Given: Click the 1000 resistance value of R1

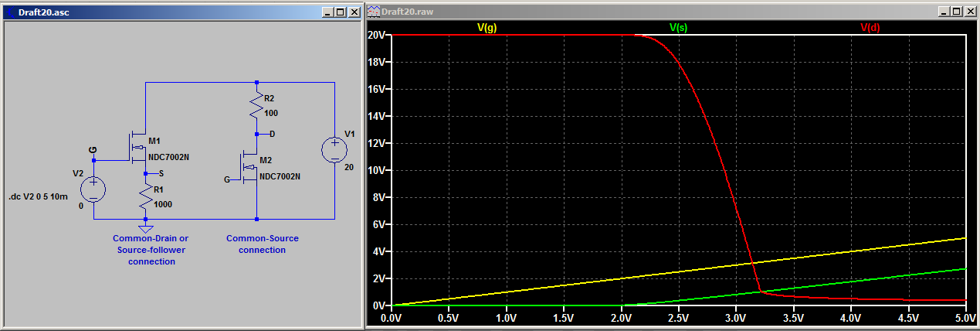Looking at the screenshot, I should 163,205.
